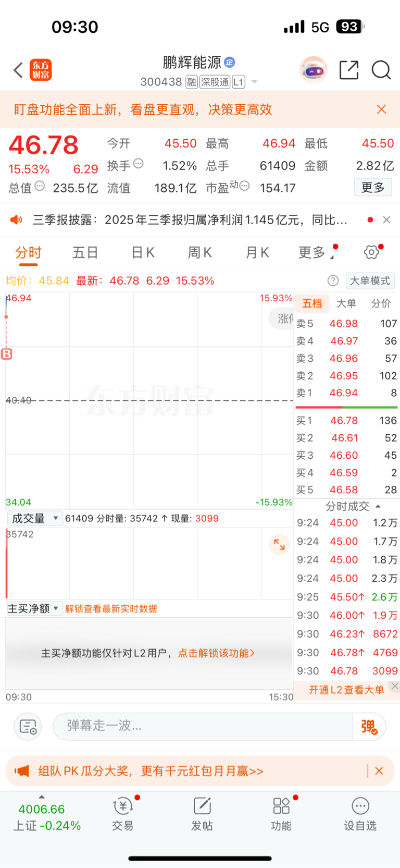Select the 大单 tab
This screenshot has height=868, width=400.
pyautogui.click(x=346, y=303)
